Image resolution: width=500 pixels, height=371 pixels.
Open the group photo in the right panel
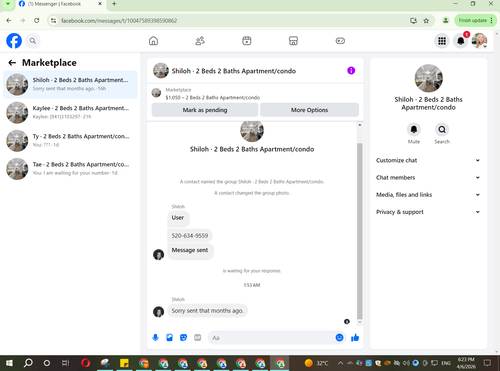click(429, 78)
